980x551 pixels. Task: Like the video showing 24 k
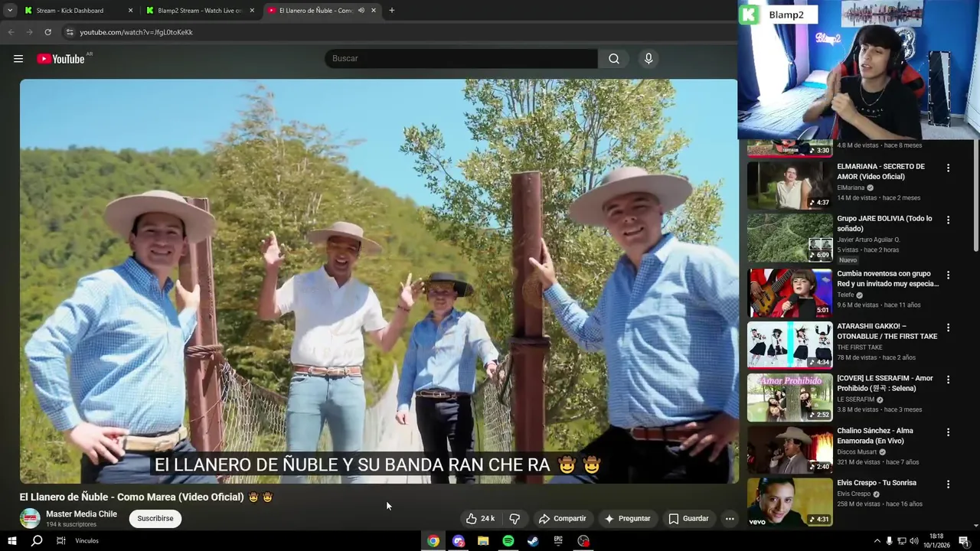[x=481, y=519]
